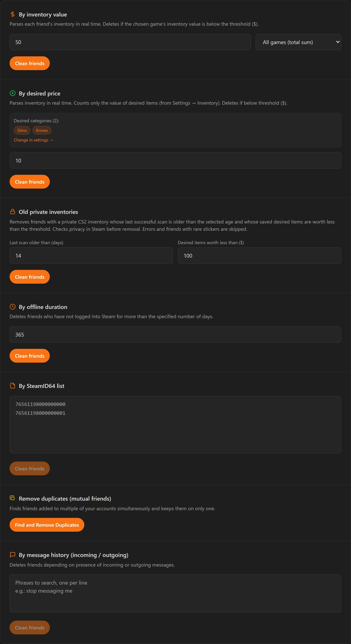Click the chat bubble icon by message history
Screen dimensions: 351x644
click(12, 555)
